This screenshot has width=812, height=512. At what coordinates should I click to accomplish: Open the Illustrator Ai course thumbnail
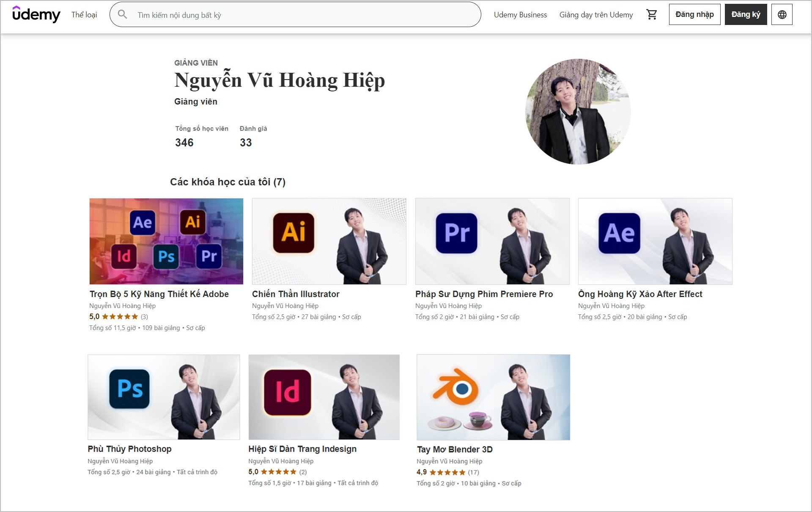(329, 241)
